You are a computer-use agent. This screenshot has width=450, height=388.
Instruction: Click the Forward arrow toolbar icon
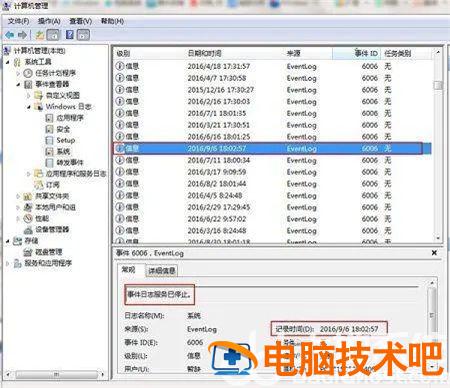point(22,35)
